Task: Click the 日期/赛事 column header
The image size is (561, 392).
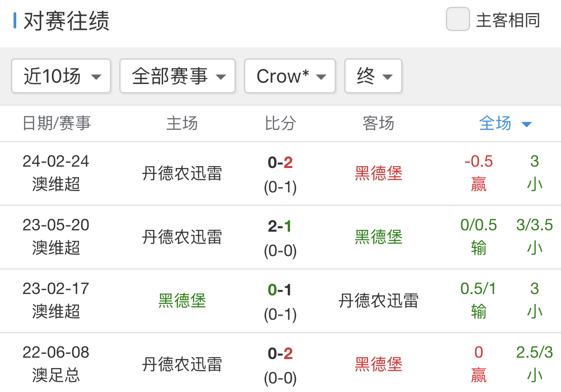Action: coord(57,123)
